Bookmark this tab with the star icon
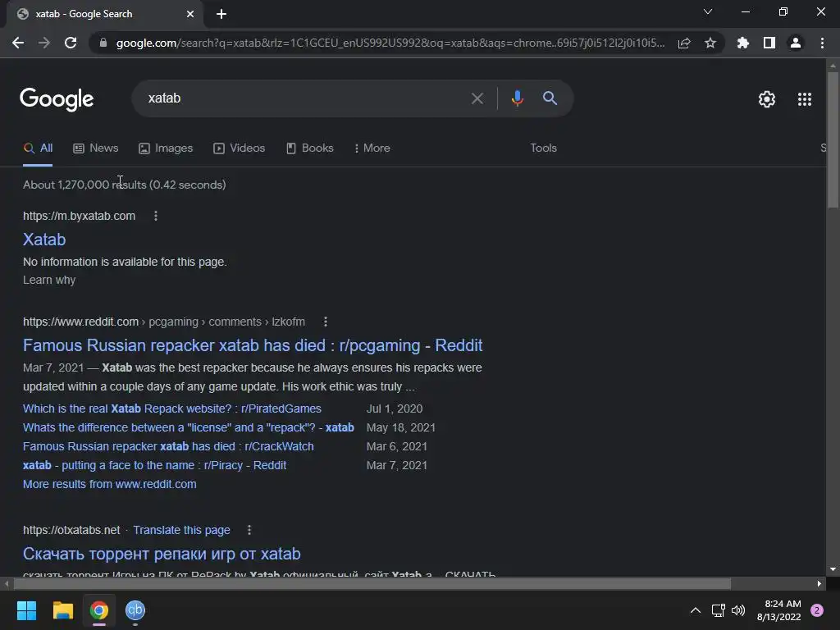Viewport: 840px width, 630px height. click(710, 43)
